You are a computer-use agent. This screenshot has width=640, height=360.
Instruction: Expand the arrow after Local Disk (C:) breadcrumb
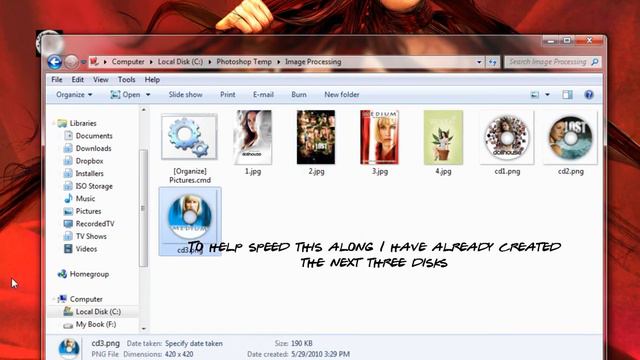click(x=210, y=62)
